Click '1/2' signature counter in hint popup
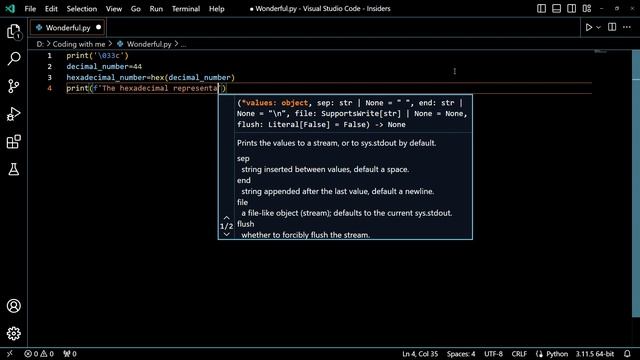 click(x=227, y=226)
